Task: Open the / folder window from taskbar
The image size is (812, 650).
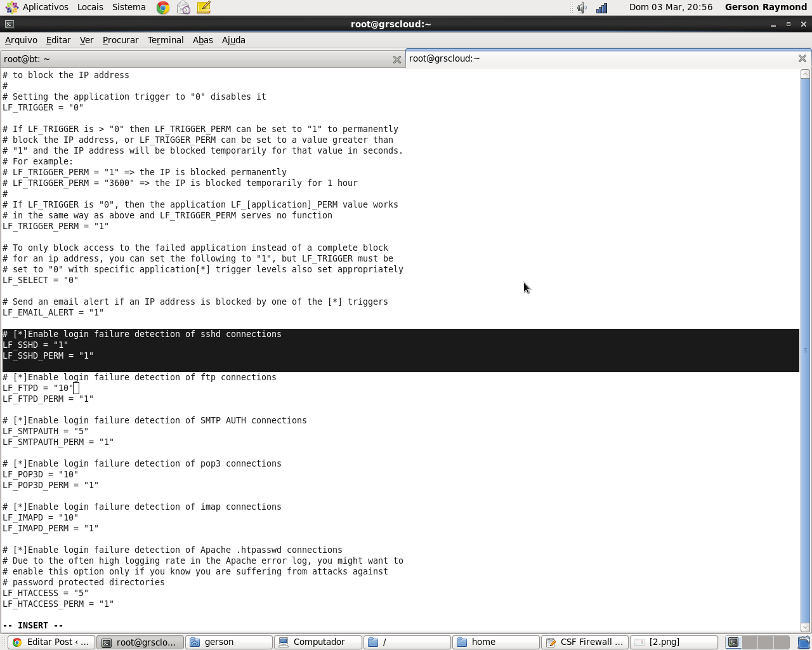Action: coord(407,642)
